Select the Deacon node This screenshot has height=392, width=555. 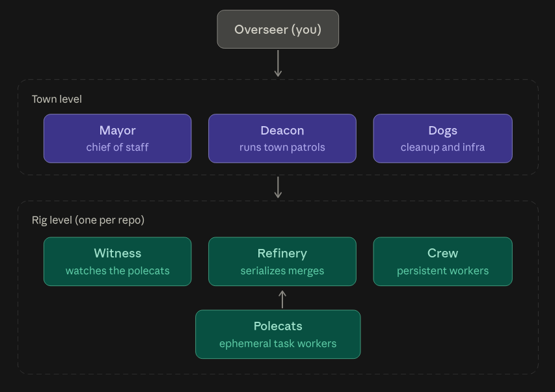pyautogui.click(x=282, y=138)
